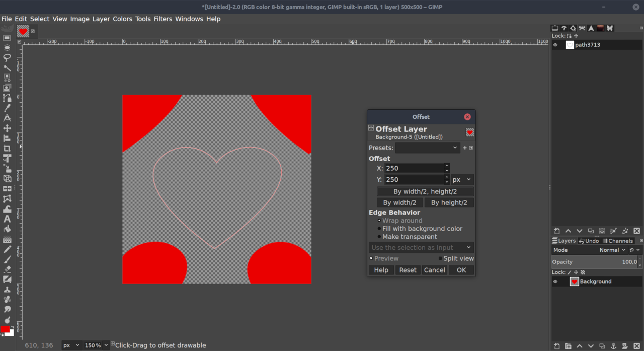The width and height of the screenshot is (644, 351).
Task: Switch to the Channels tab
Action: click(619, 240)
